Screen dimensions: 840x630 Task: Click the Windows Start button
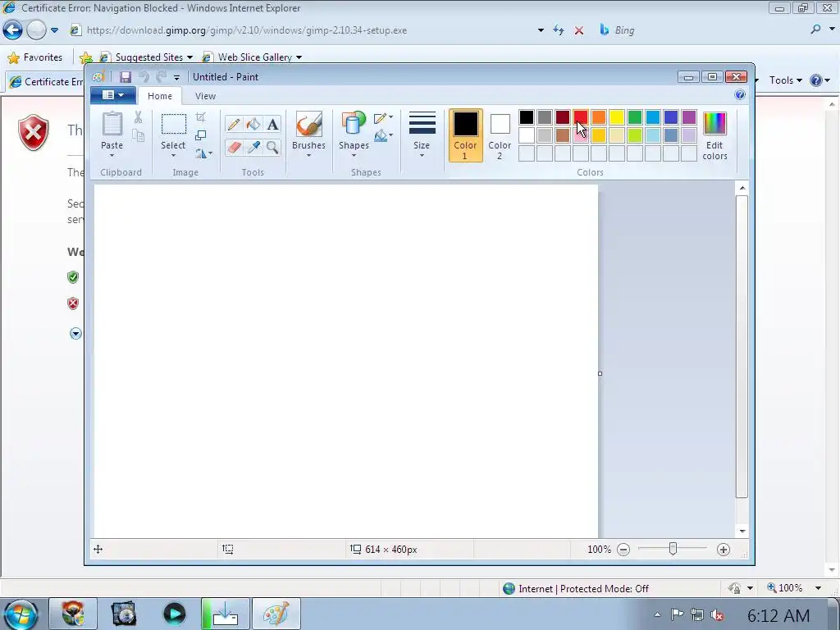(21, 614)
